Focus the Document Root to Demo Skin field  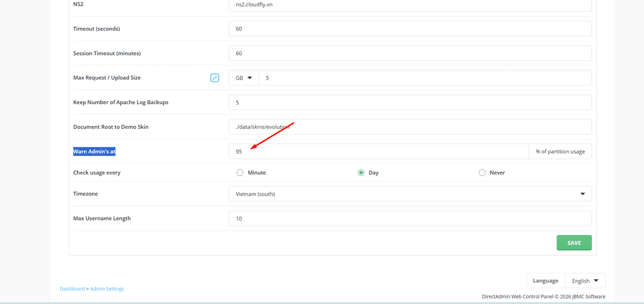pyautogui.click(x=410, y=127)
